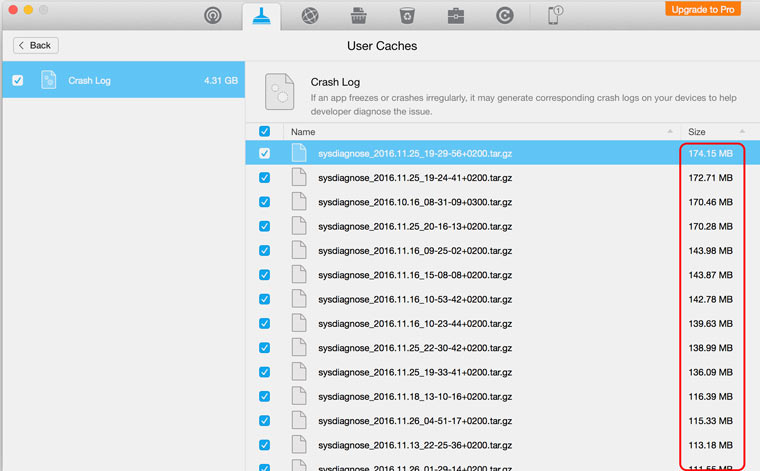
Task: Open the shredder basket toolbar icon
Action: [x=359, y=16]
